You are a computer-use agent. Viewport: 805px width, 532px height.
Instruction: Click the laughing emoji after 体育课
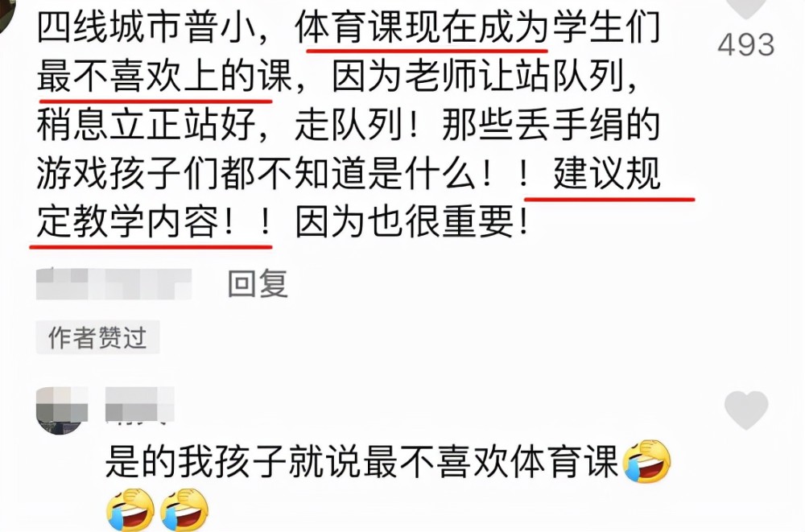(x=646, y=462)
